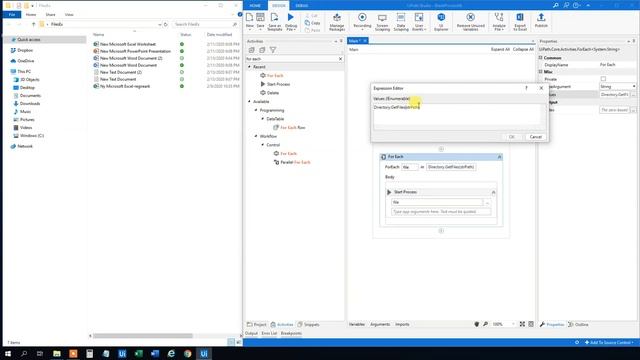Select Dropbox in File Explorer sidebar

pos(25,50)
